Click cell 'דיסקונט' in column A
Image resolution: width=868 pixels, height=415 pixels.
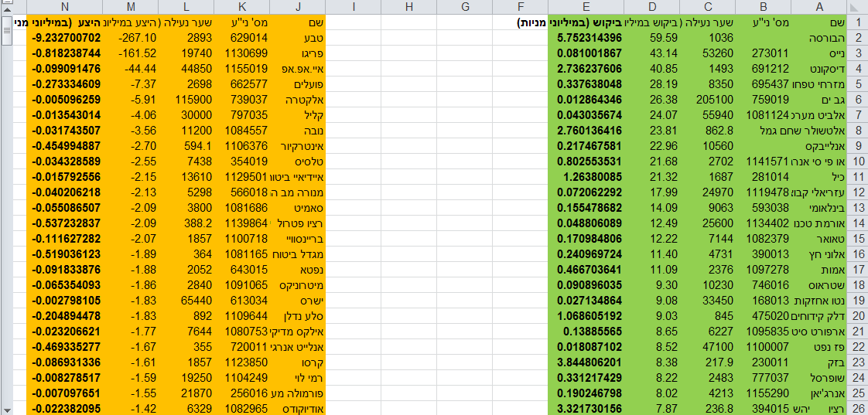tap(819, 70)
